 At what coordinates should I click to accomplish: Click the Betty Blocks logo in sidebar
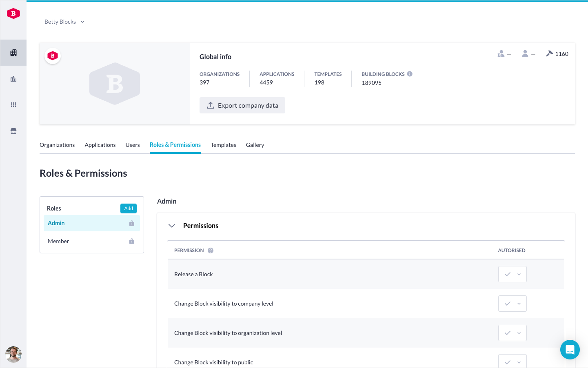[x=13, y=13]
